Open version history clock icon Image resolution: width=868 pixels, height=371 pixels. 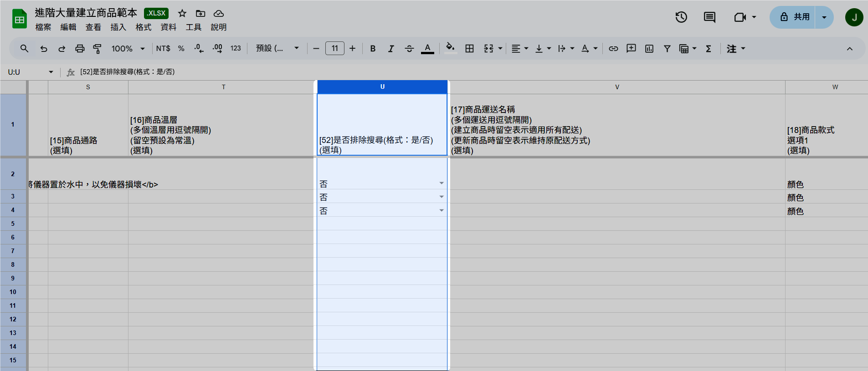pos(681,17)
